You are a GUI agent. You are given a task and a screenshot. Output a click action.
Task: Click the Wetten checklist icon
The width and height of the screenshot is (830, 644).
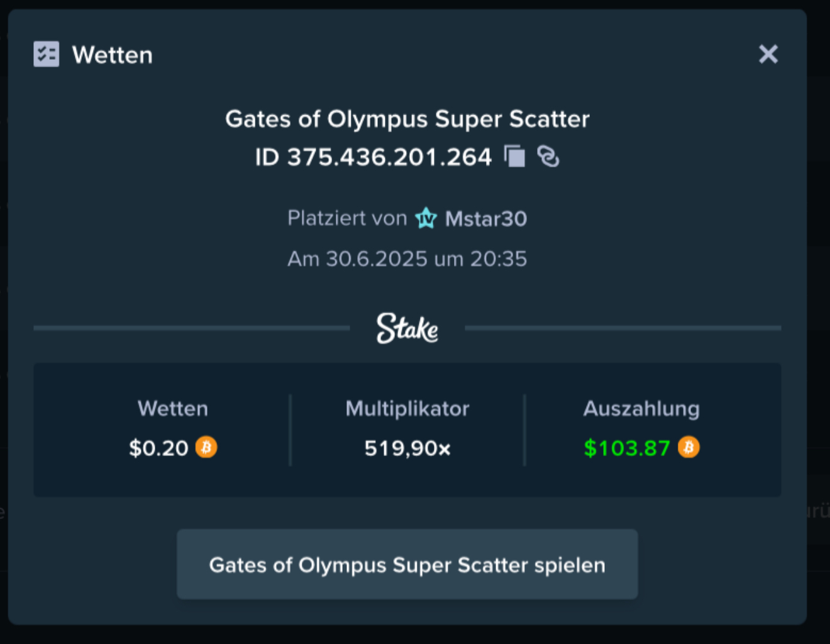[x=47, y=54]
